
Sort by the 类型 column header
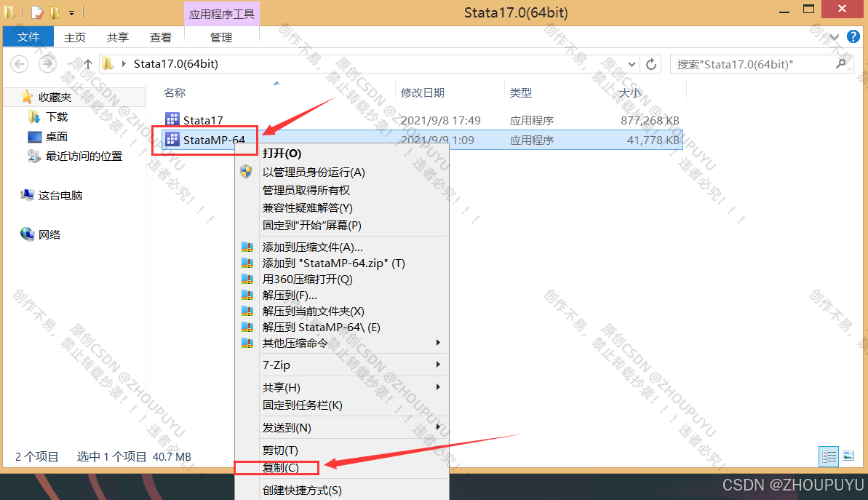point(521,93)
